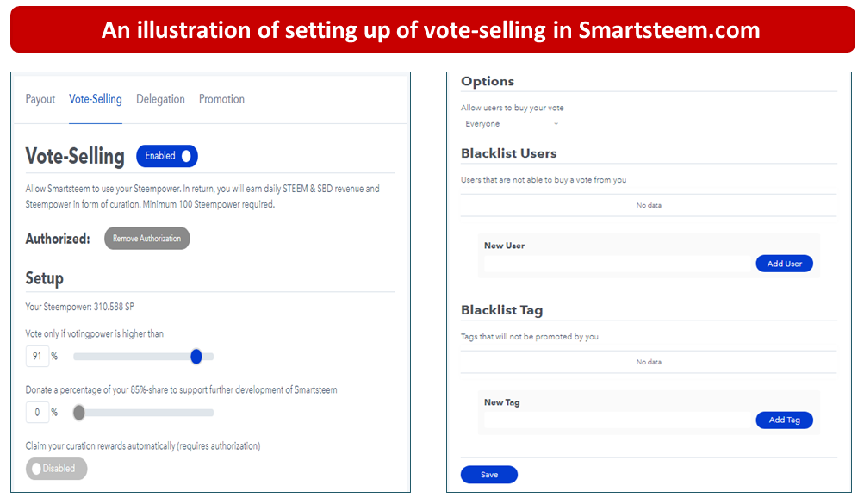Save the vote-selling options
Viewport: 864px width, 504px height.
point(488,475)
